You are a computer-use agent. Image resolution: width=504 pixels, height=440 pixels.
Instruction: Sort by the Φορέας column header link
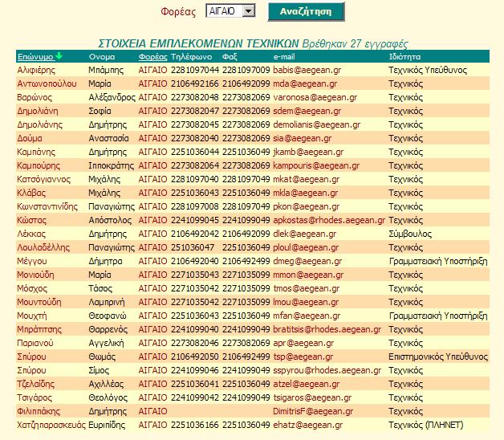click(x=152, y=57)
